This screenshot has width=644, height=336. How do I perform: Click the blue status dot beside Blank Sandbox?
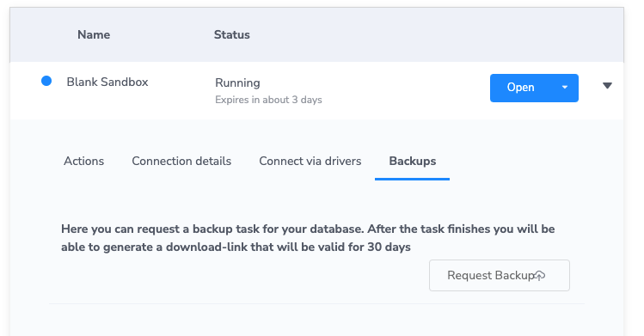tap(46, 81)
